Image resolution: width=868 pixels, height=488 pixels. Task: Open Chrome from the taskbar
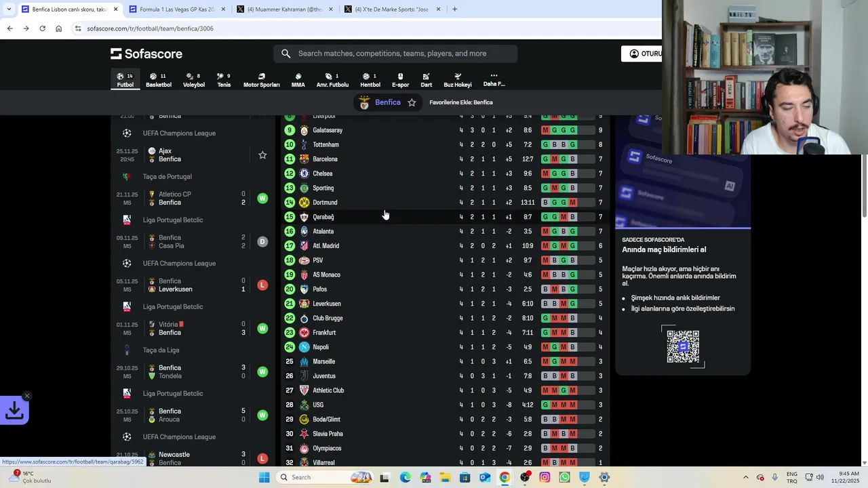[x=505, y=477]
